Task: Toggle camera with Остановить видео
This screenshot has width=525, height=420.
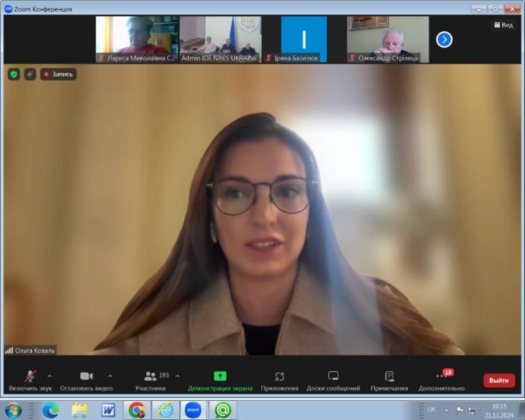Action: [x=86, y=380]
